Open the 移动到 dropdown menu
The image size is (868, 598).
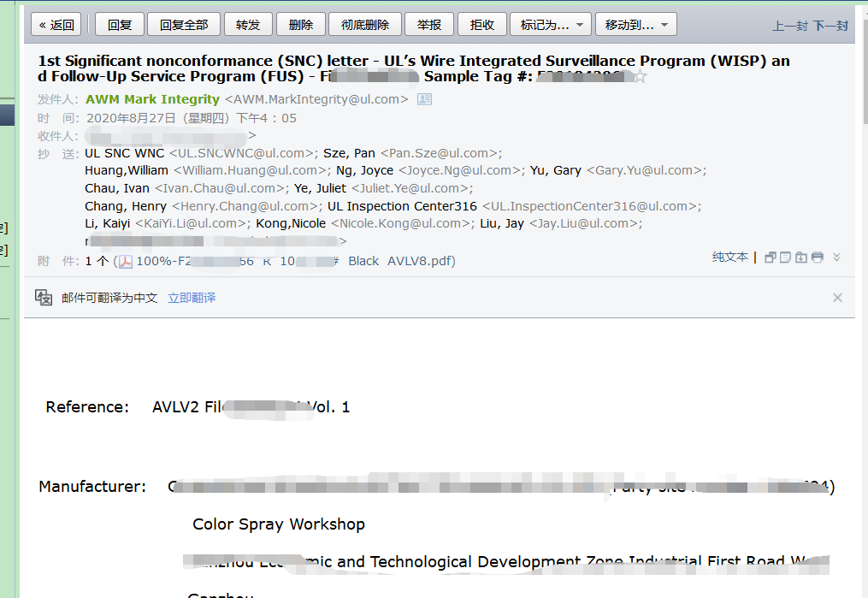[x=635, y=25]
